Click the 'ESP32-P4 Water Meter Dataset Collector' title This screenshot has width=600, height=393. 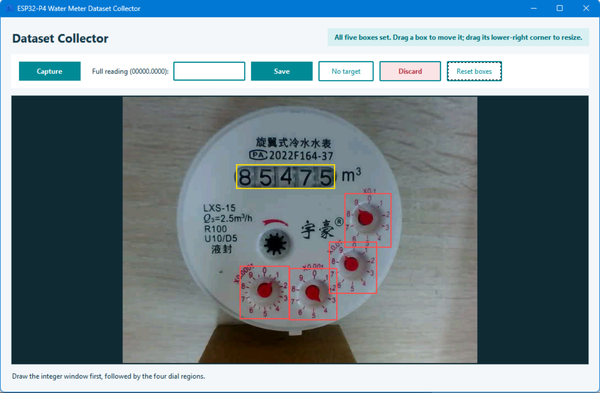(78, 8)
